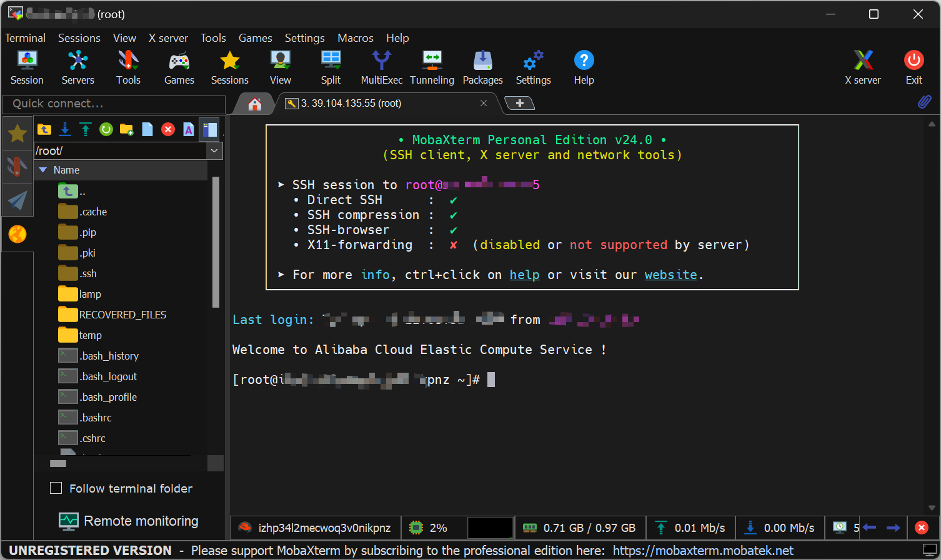Add a new tab with plus button

519,103
